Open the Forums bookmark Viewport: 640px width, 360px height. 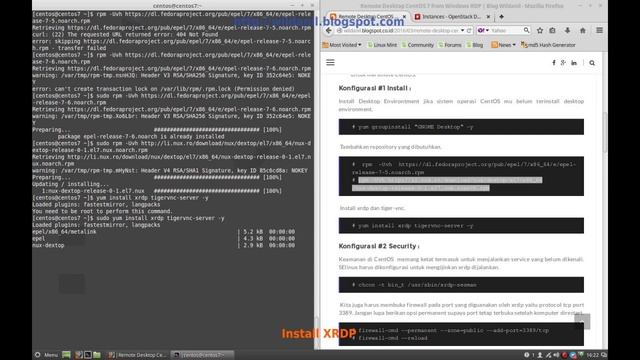coord(450,45)
